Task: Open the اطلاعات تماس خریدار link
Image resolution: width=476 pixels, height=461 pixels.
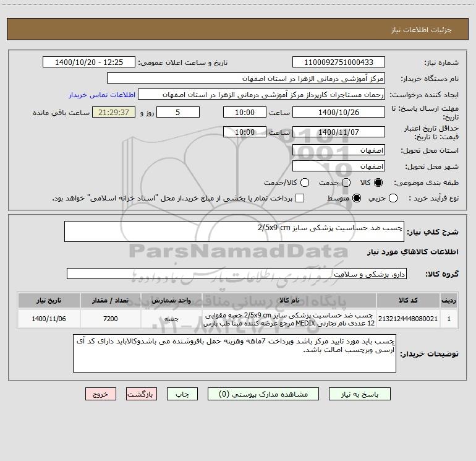Action: click(x=102, y=95)
